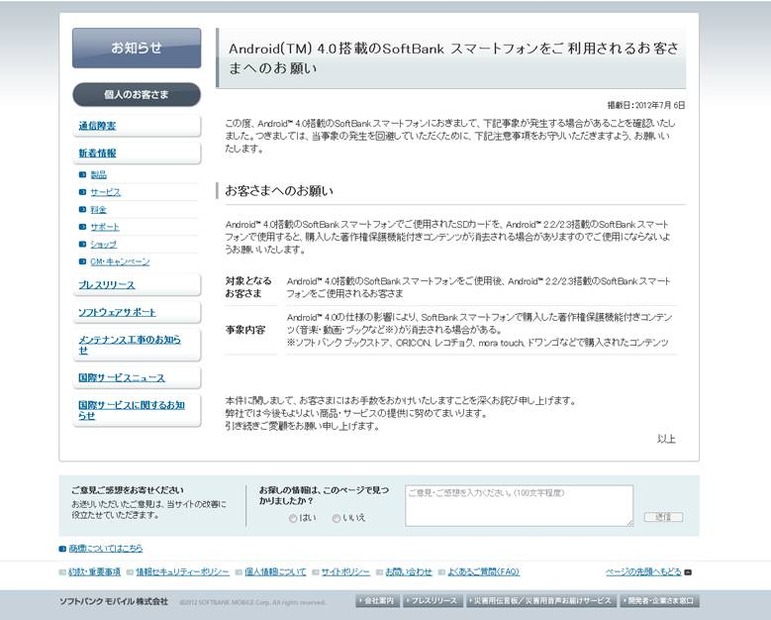Open the 約款・重要事項 footer link

tap(94, 572)
